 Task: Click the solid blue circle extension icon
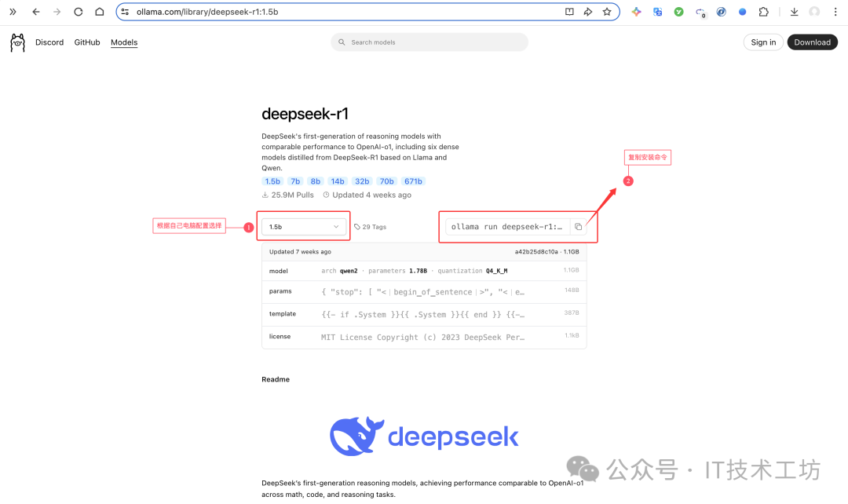coord(743,12)
